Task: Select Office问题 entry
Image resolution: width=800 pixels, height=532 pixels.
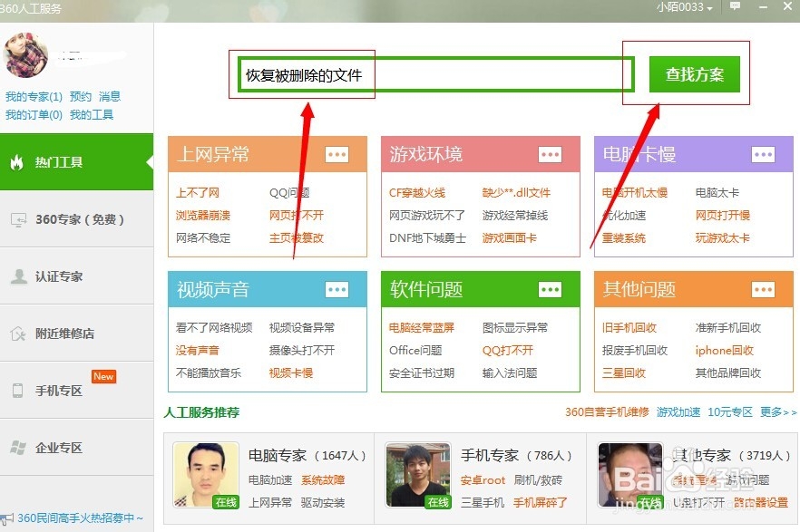Action: pos(415,350)
